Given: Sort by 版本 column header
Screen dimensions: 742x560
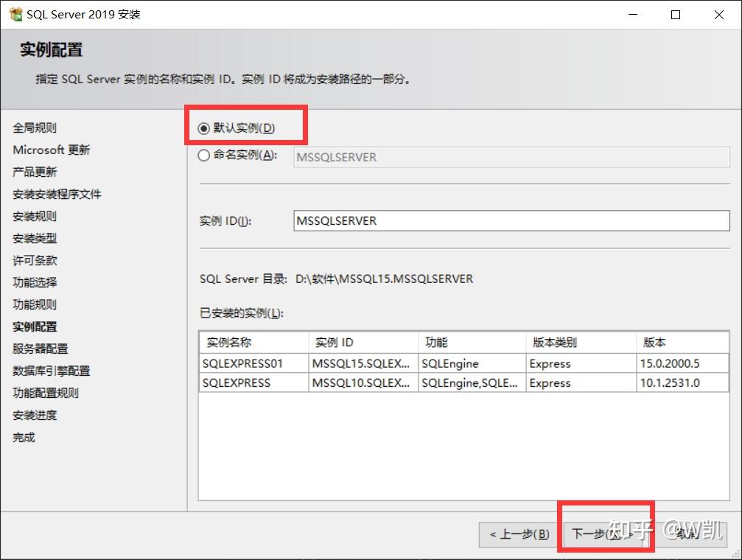Looking at the screenshot, I should click(x=682, y=342).
